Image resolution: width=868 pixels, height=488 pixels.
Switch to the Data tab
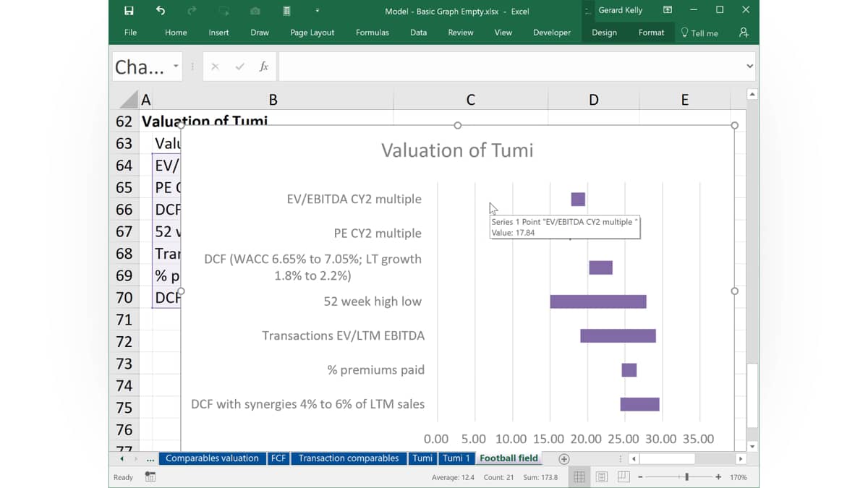pos(418,33)
